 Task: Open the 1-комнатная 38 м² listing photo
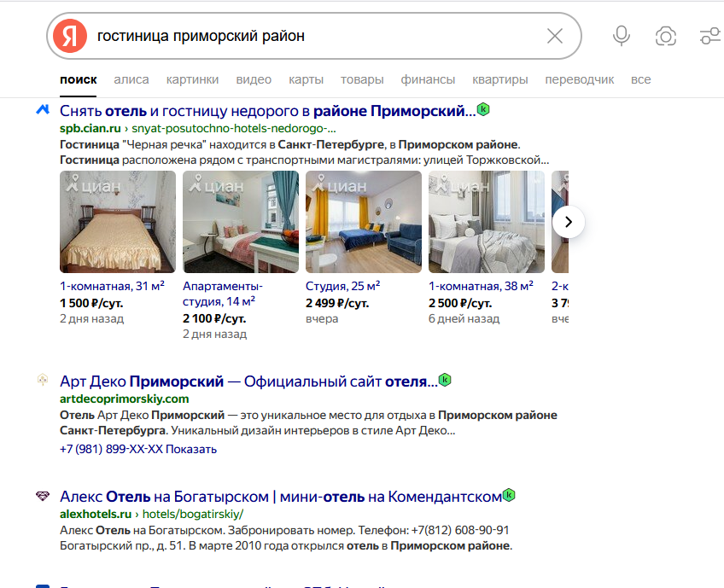pos(486,221)
